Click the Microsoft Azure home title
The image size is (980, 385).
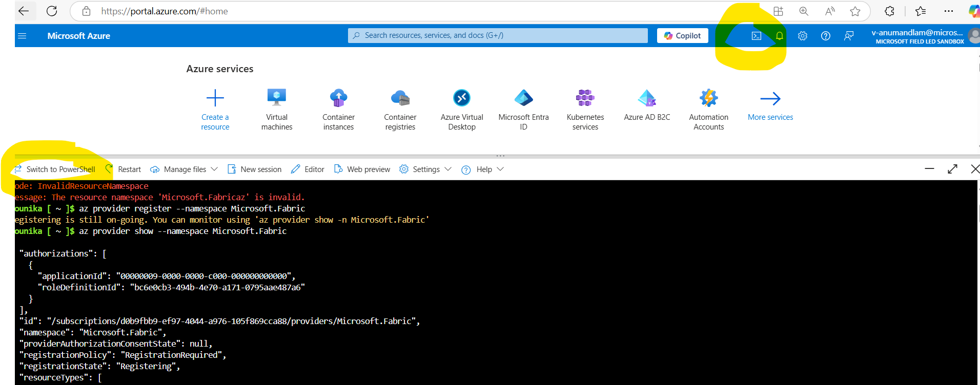(x=79, y=36)
